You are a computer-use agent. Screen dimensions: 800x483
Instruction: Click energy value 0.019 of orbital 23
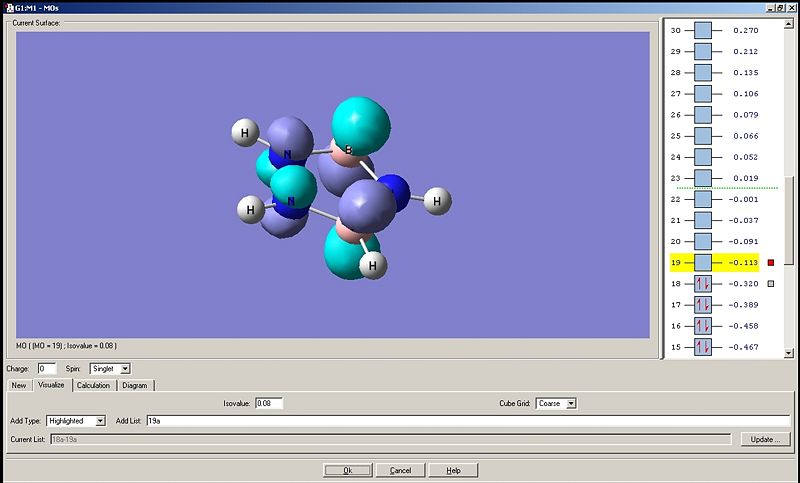745,178
